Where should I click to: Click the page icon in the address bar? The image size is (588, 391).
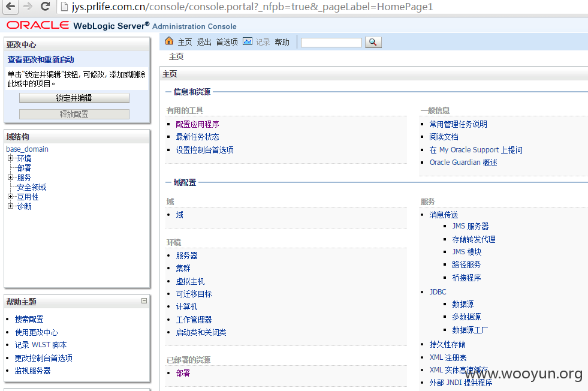[x=64, y=7]
